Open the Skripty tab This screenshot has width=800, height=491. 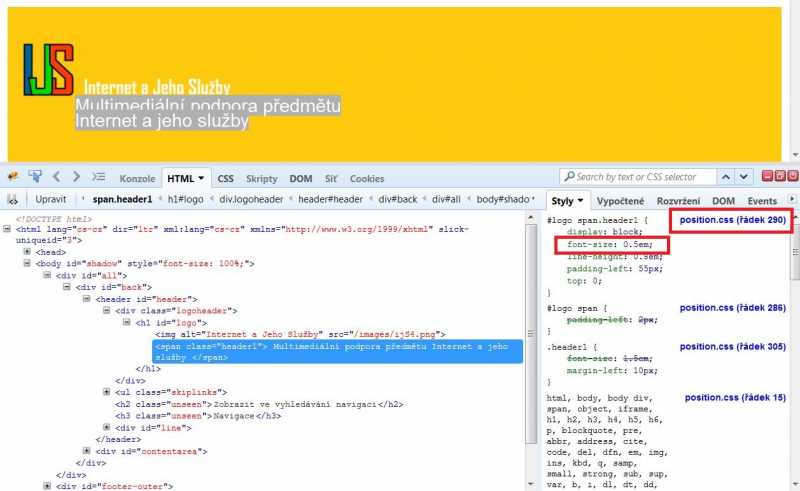click(x=262, y=179)
